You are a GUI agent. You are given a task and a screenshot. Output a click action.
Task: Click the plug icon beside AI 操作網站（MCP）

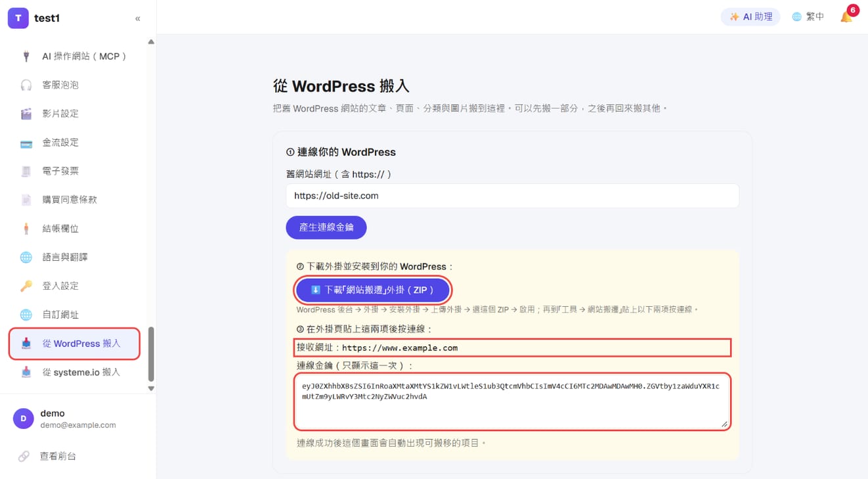point(26,57)
